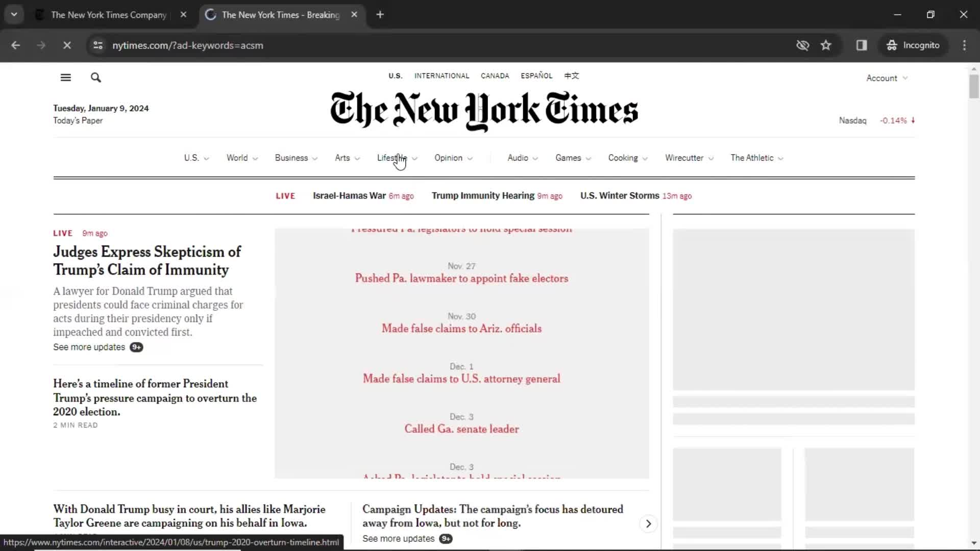The height and width of the screenshot is (551, 980).
Task: Expand the Account dropdown
Action: click(x=887, y=78)
